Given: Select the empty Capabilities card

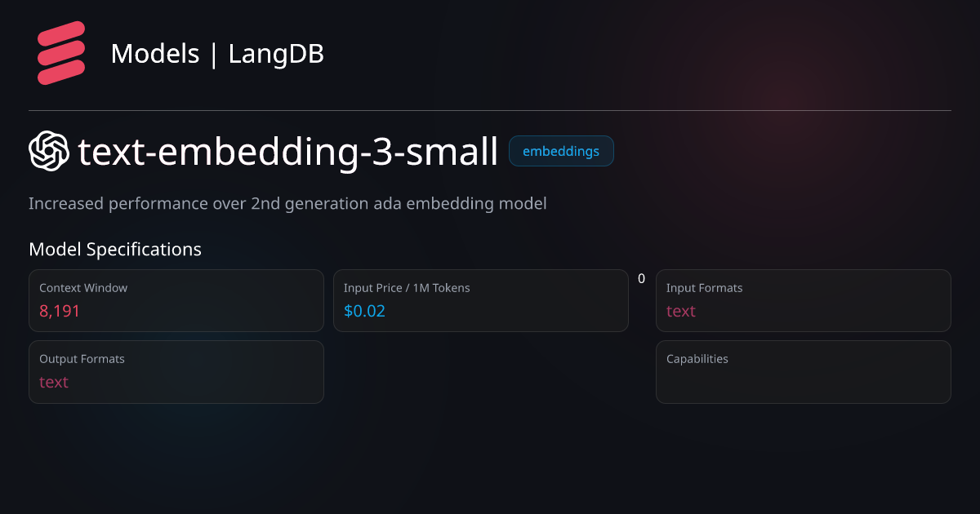Looking at the screenshot, I should pos(804,372).
